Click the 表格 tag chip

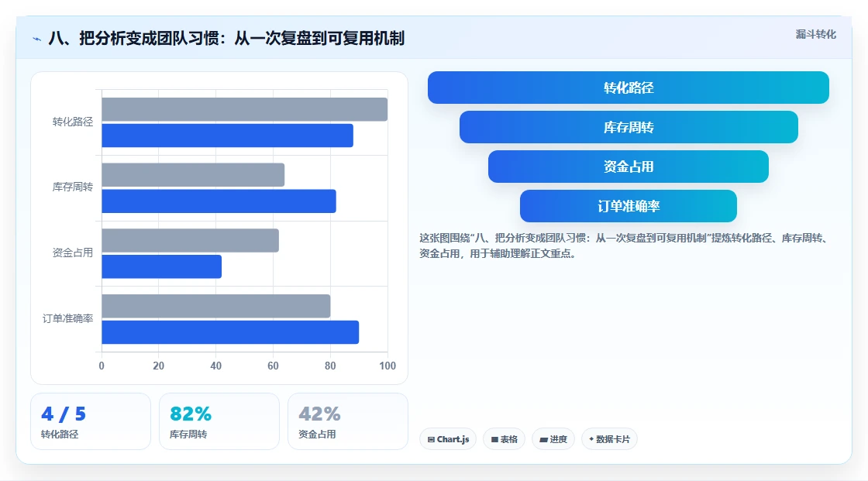pos(504,439)
